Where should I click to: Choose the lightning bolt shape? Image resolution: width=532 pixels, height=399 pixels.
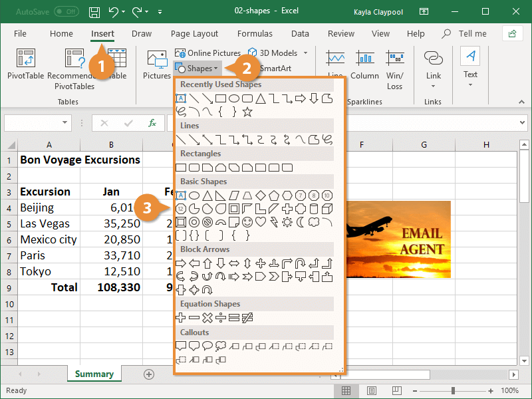click(x=274, y=222)
